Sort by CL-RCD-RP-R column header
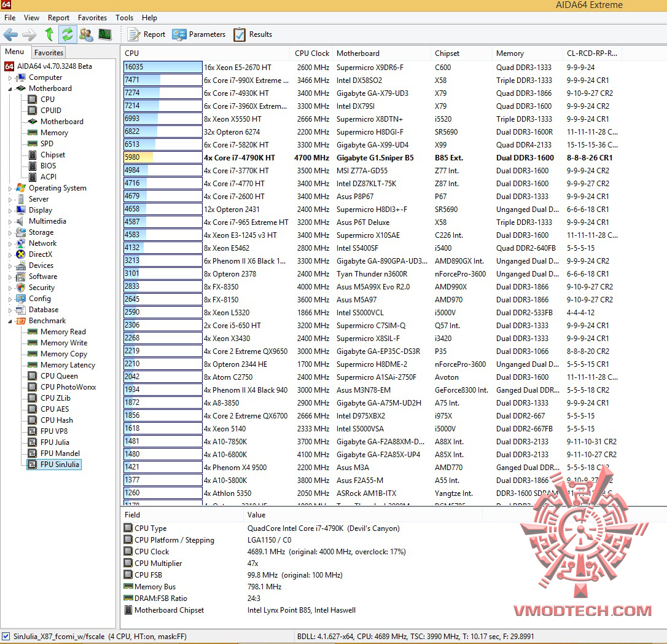667x644 pixels. pyautogui.click(x=592, y=53)
